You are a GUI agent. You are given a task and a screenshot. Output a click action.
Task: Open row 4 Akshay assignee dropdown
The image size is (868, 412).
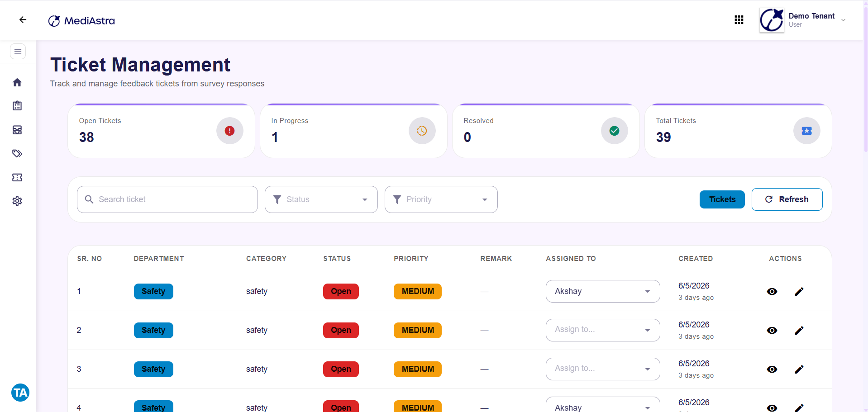[x=603, y=405]
